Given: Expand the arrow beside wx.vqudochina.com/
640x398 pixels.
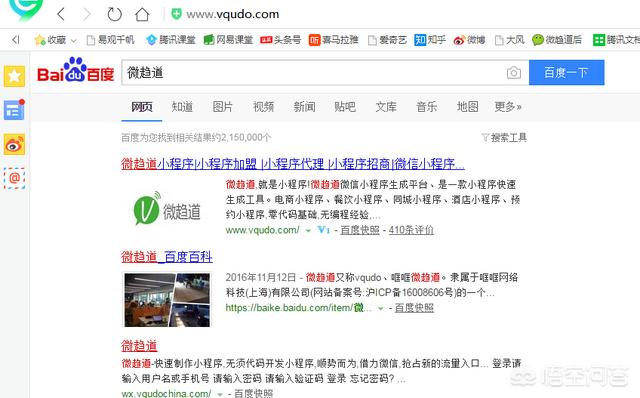Looking at the screenshot, I should click(x=220, y=394).
